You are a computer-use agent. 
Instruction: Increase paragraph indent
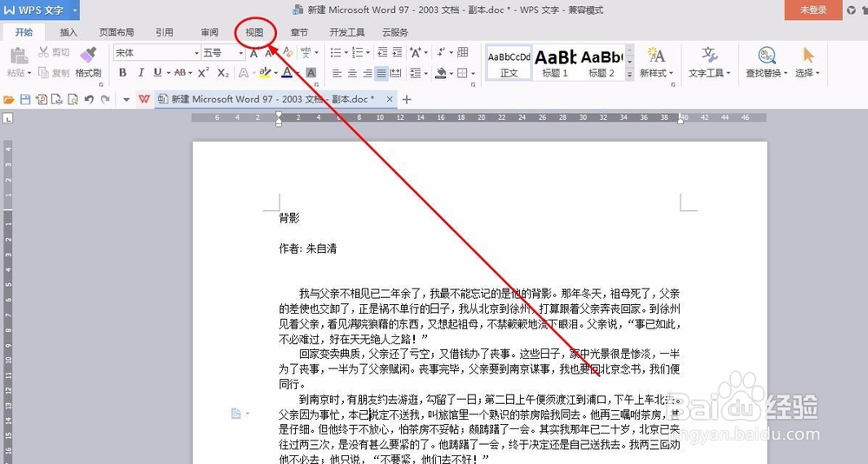398,53
